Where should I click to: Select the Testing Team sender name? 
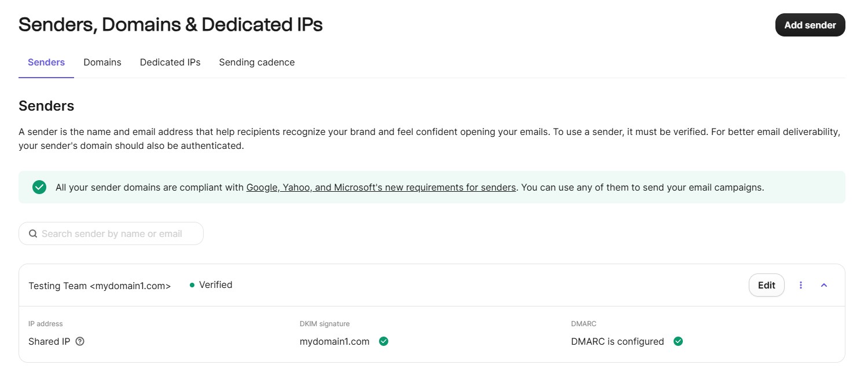(x=100, y=286)
